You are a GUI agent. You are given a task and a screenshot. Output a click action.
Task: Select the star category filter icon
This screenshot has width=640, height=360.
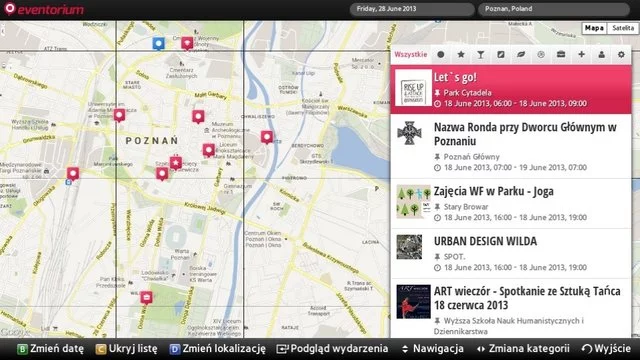(x=461, y=54)
